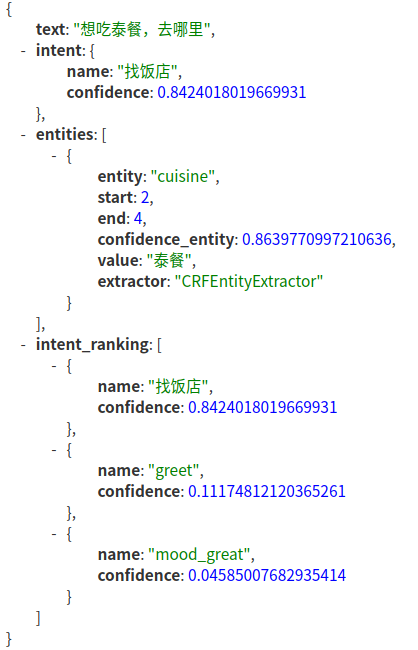The image size is (418, 650).
Task: Collapse the intent_ranking array
Action: click(23, 345)
